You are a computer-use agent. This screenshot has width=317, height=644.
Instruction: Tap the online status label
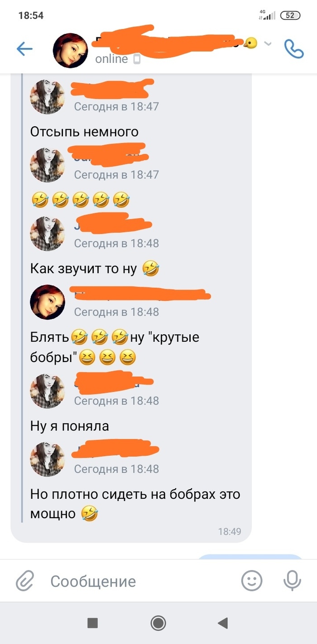[x=111, y=59]
